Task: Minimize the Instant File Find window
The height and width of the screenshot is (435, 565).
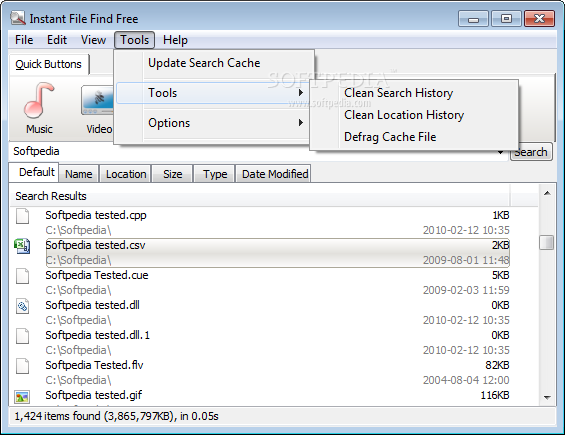Action: coord(473,18)
